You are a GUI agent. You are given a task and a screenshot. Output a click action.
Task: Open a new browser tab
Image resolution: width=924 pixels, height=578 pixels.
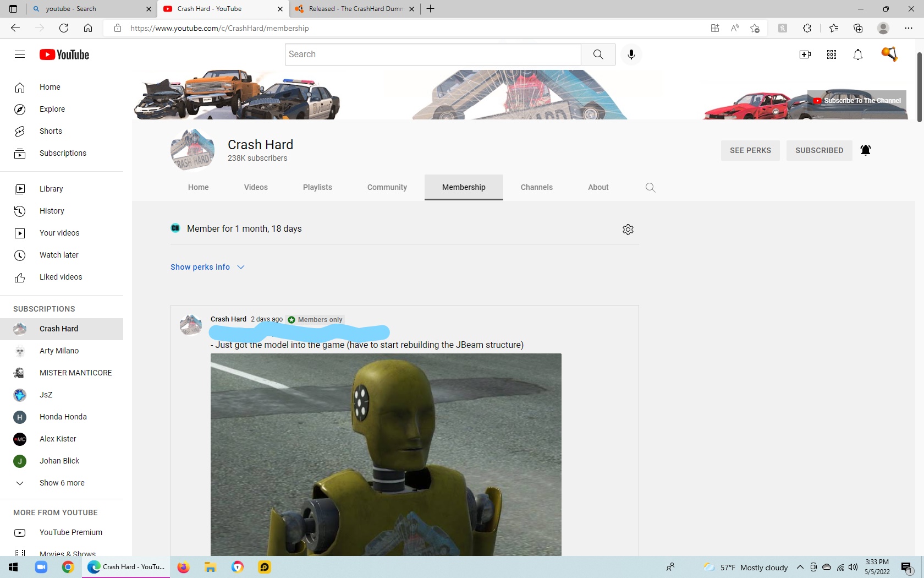(x=431, y=9)
